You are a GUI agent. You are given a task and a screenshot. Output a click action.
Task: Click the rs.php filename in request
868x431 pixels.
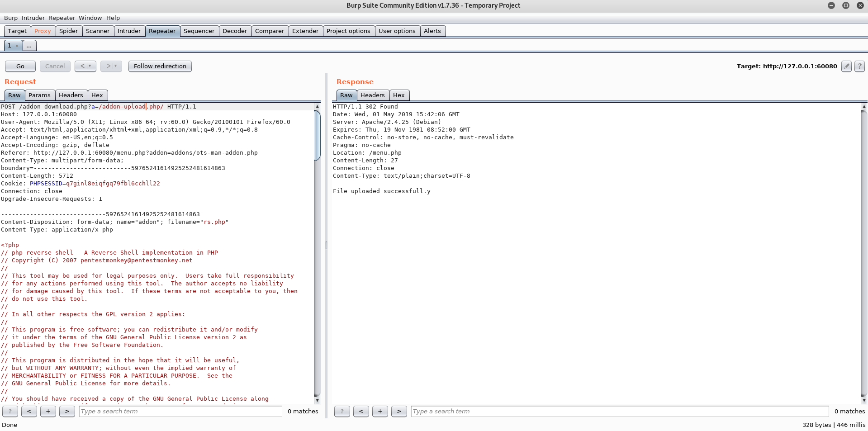[214, 222]
